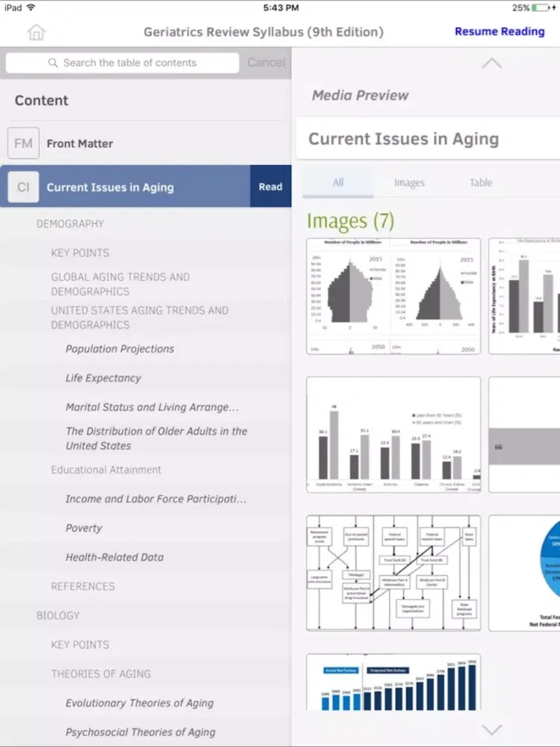Open KEY POINTS under Demography
The width and height of the screenshot is (560, 747).
(80, 252)
